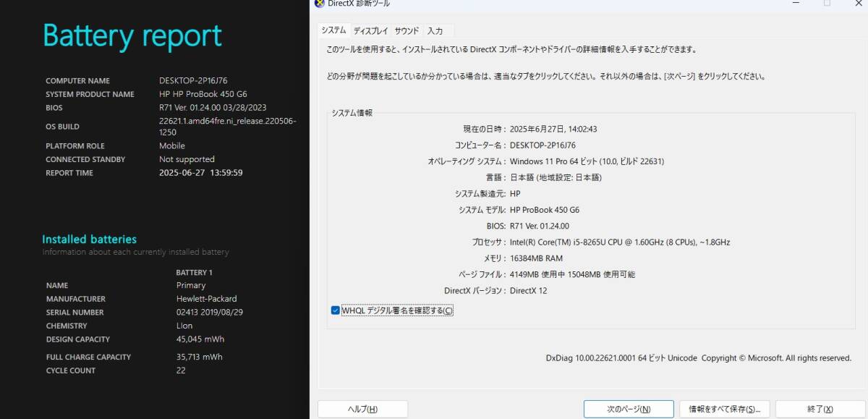The image size is (868, 419).
Task: Return to the システム tab
Action: tap(334, 30)
